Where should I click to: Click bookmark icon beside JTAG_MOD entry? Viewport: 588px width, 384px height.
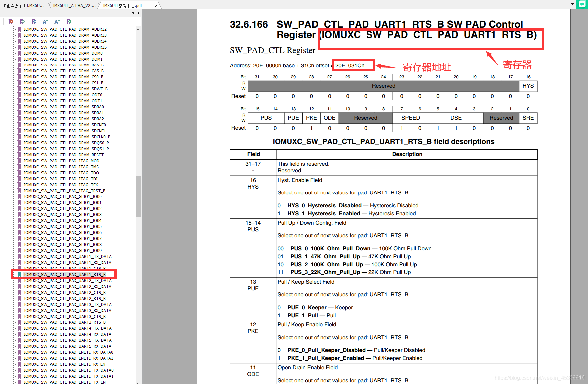19,161
